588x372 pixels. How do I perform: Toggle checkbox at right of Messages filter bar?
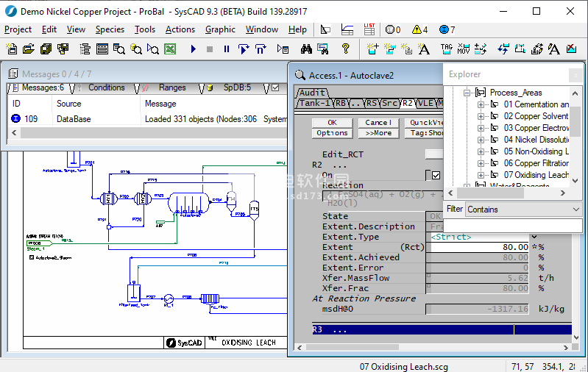pyautogui.click(x=276, y=87)
